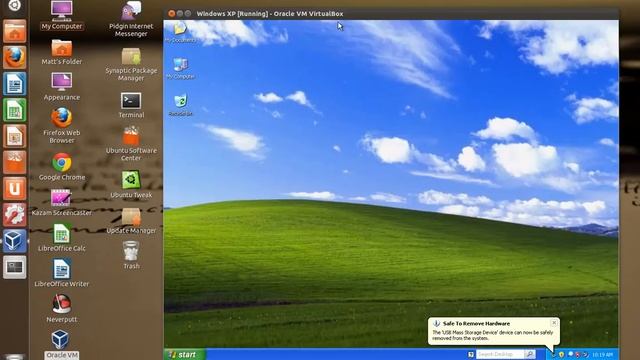Select My Computer icon in Windows XP
The width and height of the screenshot is (640, 360).
point(180,68)
